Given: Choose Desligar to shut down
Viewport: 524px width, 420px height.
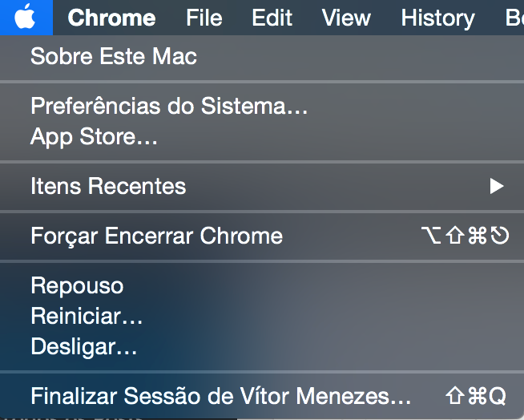Looking at the screenshot, I should click(x=84, y=347).
